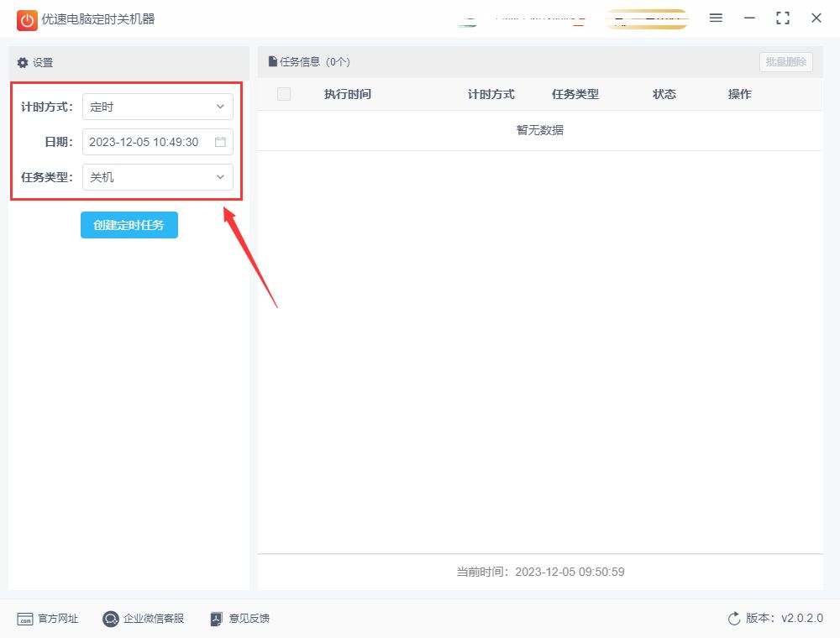
Task: Open the 官方网址 link
Action: 58,619
